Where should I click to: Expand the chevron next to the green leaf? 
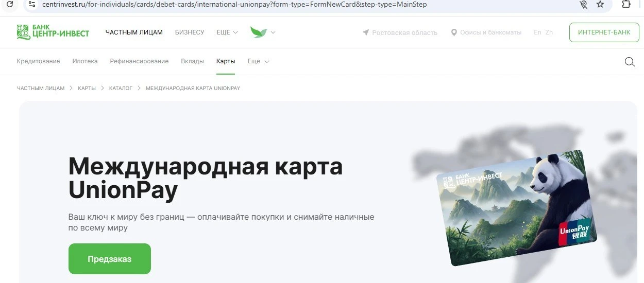pos(273,32)
